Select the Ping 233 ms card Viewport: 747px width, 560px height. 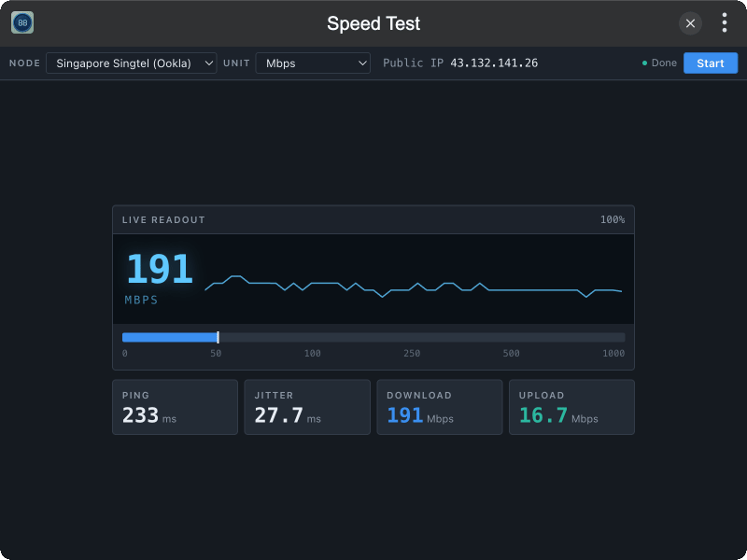point(175,407)
